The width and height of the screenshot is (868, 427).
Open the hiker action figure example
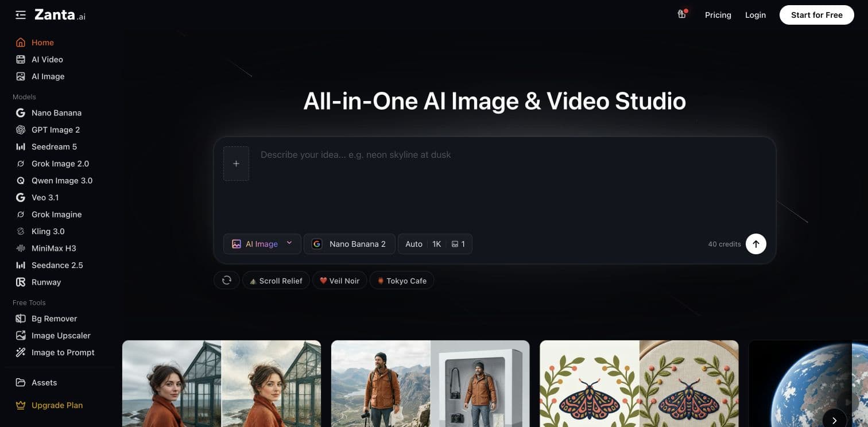click(431, 383)
